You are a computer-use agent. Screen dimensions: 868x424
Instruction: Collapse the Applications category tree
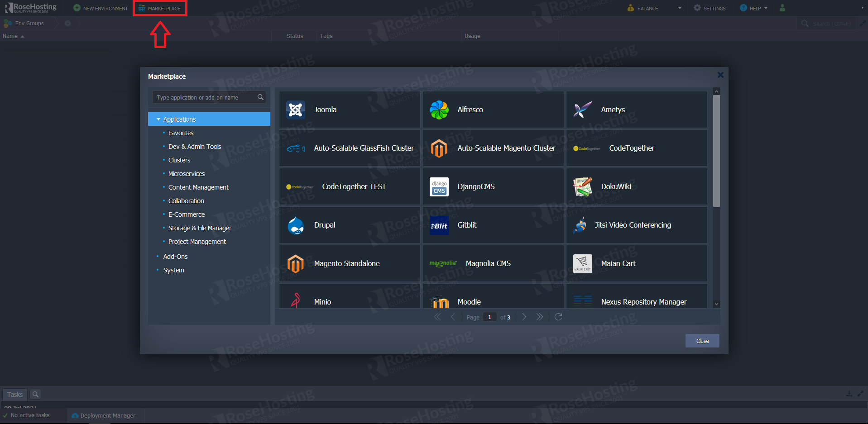158,119
